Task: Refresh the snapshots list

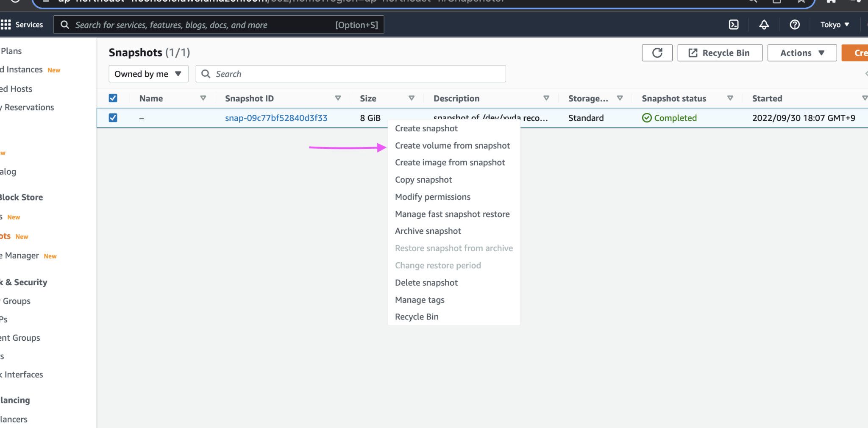Action: (x=657, y=53)
